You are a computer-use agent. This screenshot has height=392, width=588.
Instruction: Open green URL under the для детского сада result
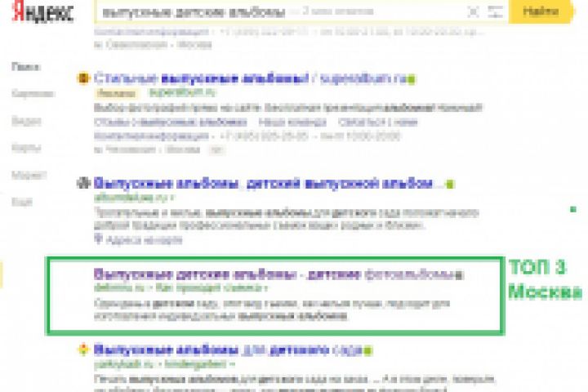pos(164,363)
